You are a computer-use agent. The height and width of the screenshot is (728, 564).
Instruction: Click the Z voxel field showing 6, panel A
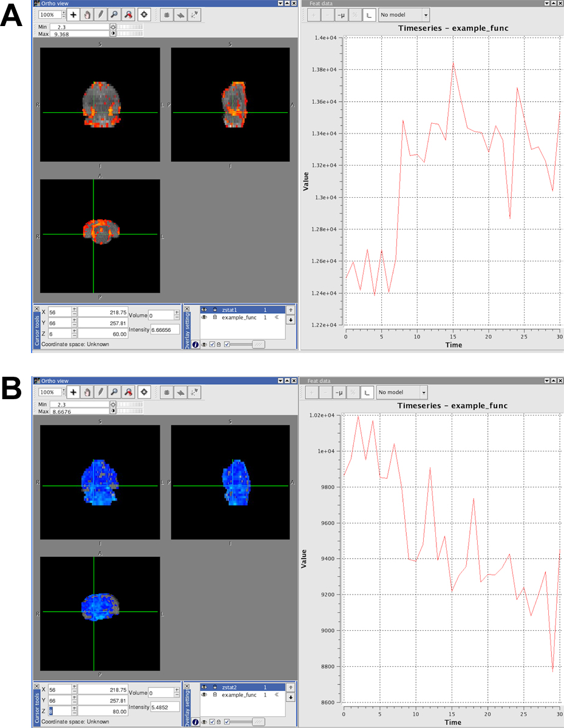59,334
